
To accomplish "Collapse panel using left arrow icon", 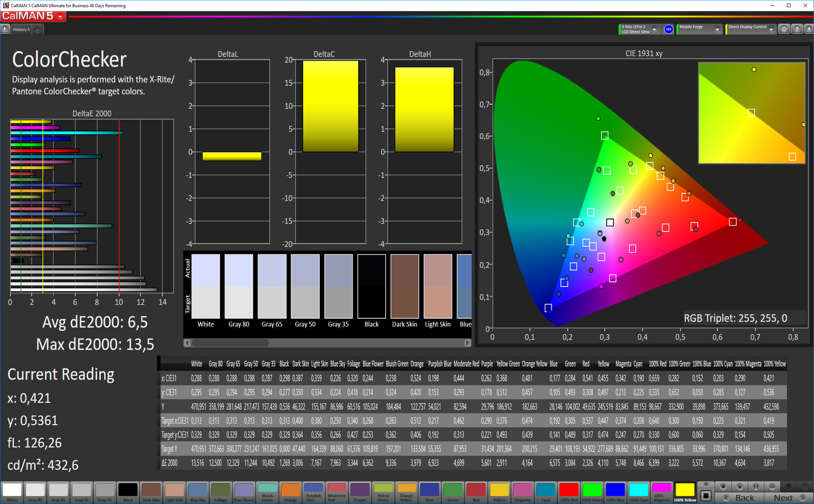I will pyautogui.click(x=808, y=29).
